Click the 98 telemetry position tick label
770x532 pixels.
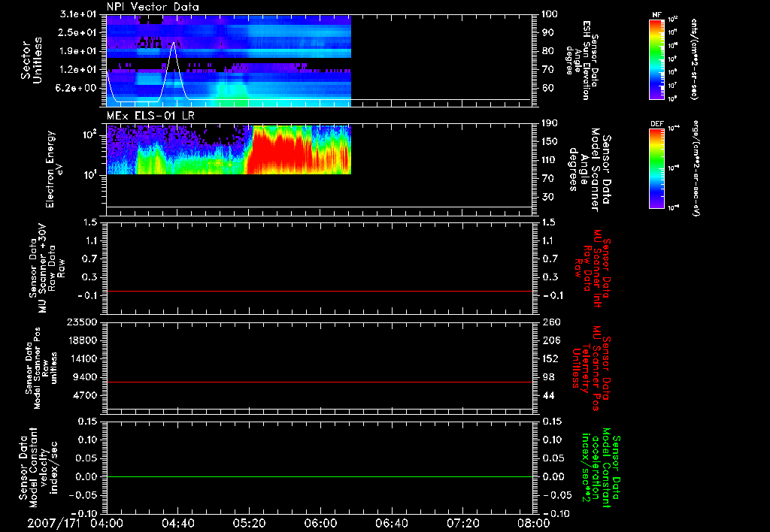548,377
